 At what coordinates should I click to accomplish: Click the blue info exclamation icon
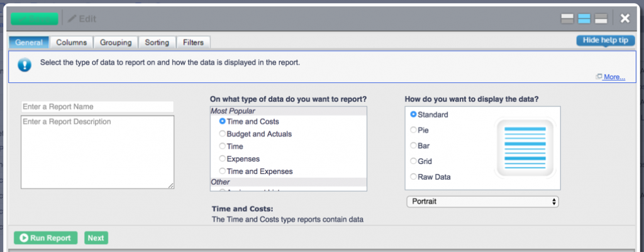(25, 65)
